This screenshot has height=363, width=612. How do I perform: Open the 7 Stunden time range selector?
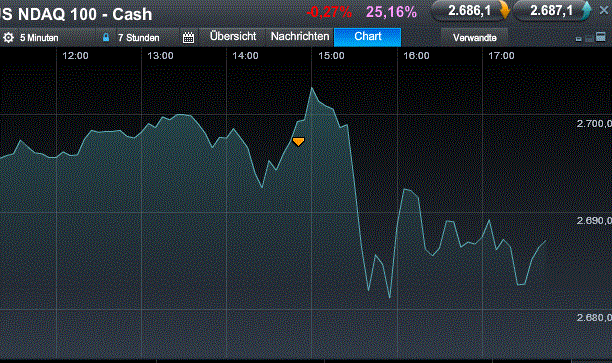[x=139, y=37]
